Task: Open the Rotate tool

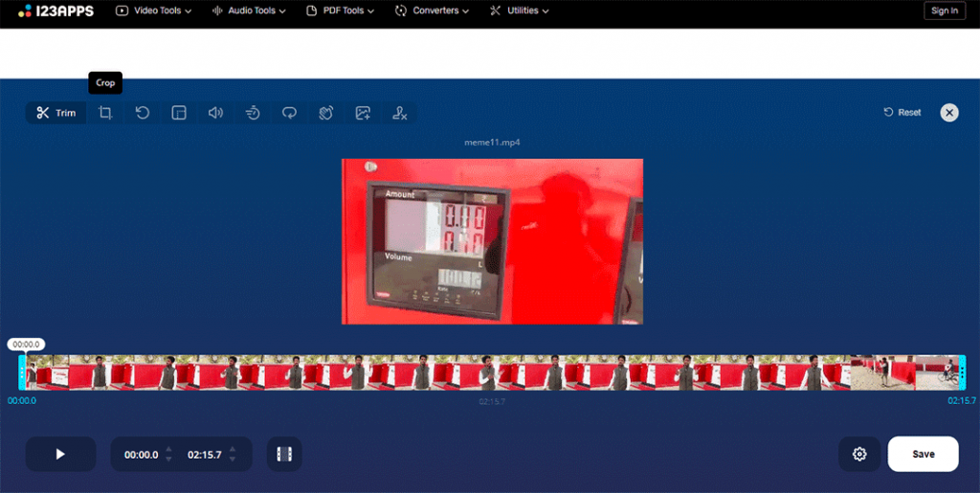Action: tap(143, 113)
